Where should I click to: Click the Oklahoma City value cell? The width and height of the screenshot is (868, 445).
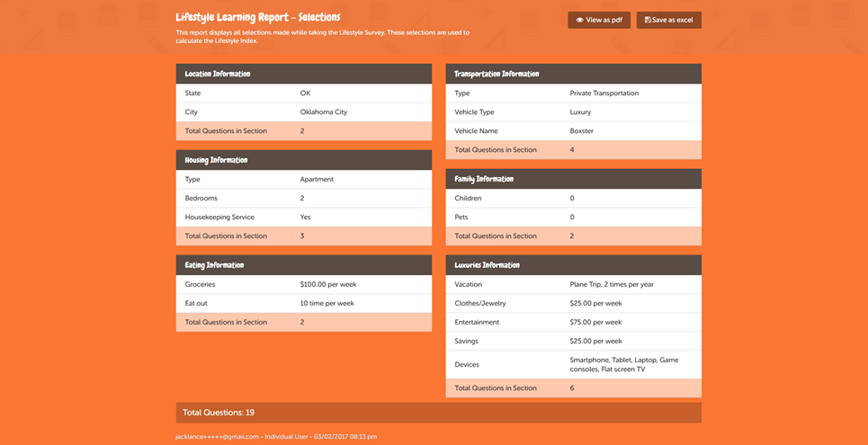pos(323,112)
